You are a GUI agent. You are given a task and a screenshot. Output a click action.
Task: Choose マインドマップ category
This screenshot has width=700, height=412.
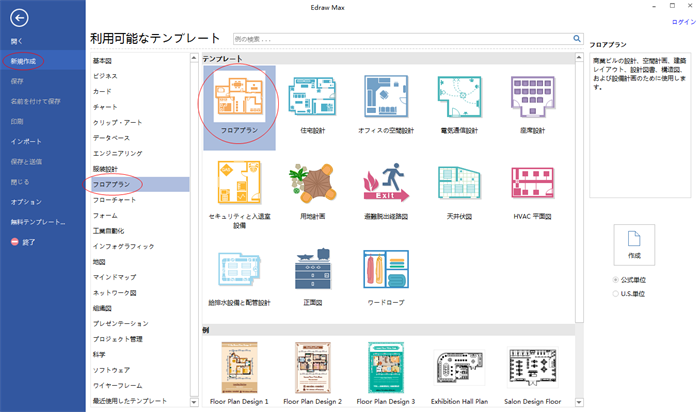coord(118,276)
